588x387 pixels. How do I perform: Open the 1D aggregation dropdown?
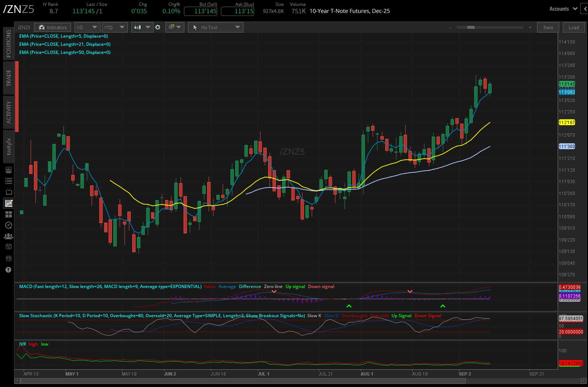87,27
